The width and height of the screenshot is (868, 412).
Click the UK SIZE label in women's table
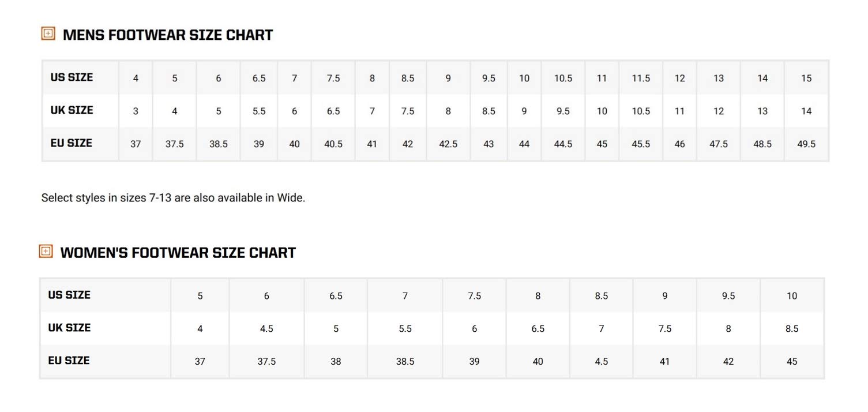pos(69,328)
